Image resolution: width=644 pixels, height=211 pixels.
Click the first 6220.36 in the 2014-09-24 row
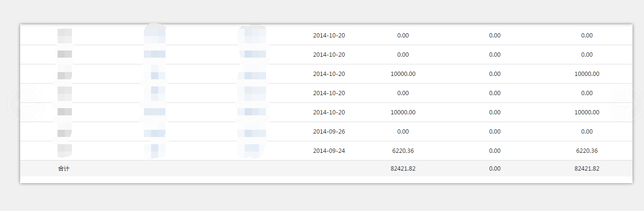(x=403, y=150)
